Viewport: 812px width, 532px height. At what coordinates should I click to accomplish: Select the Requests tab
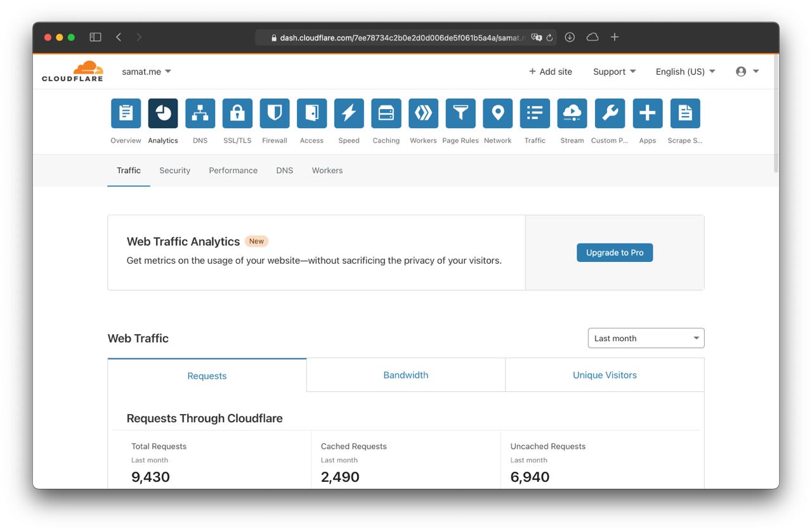(x=207, y=375)
